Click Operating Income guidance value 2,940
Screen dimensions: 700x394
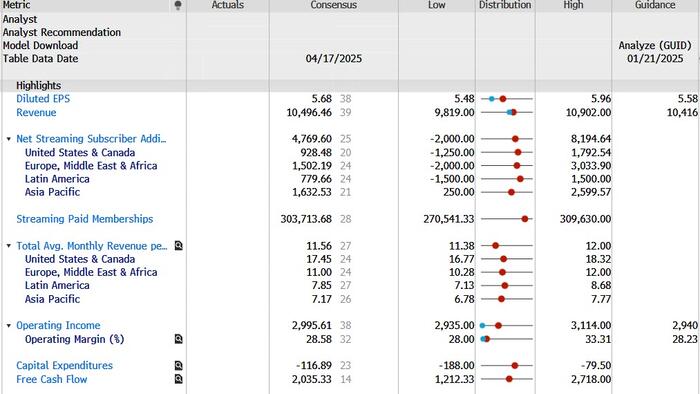pos(685,325)
